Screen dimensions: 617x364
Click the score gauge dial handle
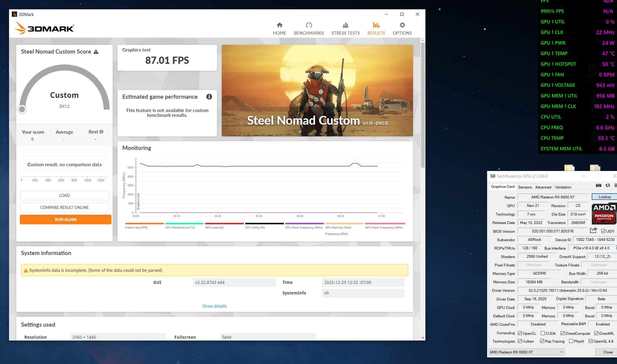pos(22,109)
